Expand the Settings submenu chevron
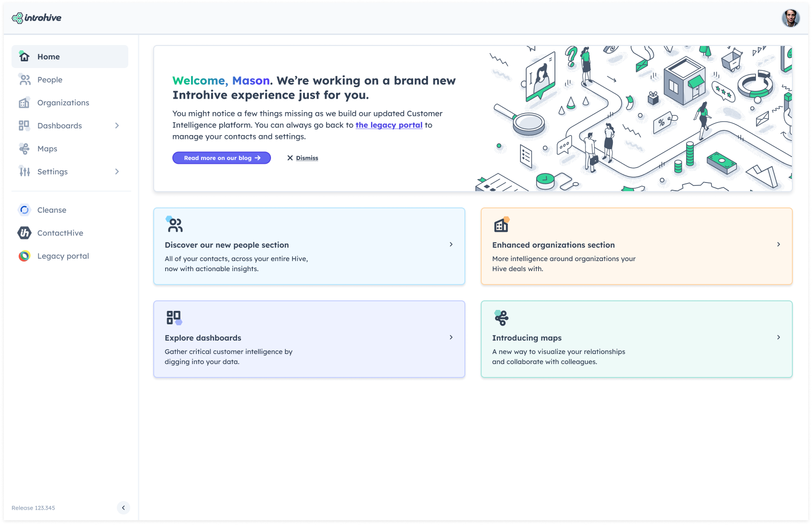Image resolution: width=812 pixels, height=525 pixels. [117, 171]
